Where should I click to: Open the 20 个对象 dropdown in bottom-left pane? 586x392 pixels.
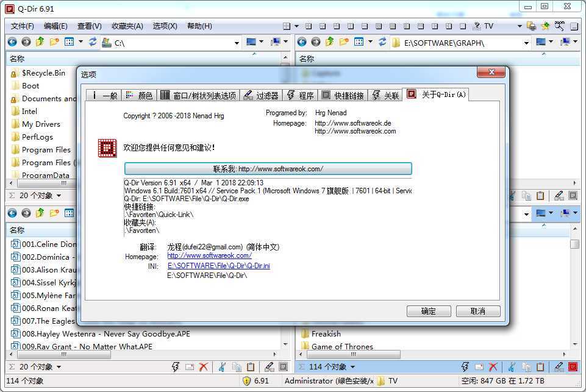[x=59, y=367]
